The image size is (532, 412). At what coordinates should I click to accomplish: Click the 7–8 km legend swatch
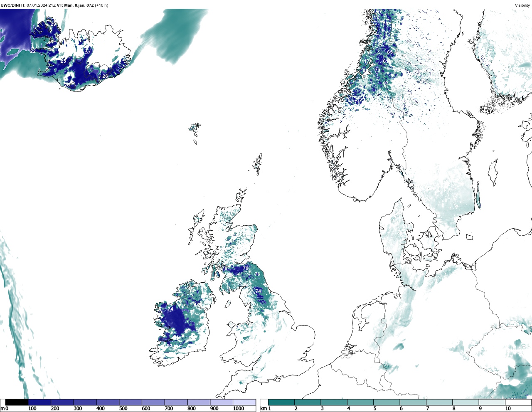pos(439,402)
